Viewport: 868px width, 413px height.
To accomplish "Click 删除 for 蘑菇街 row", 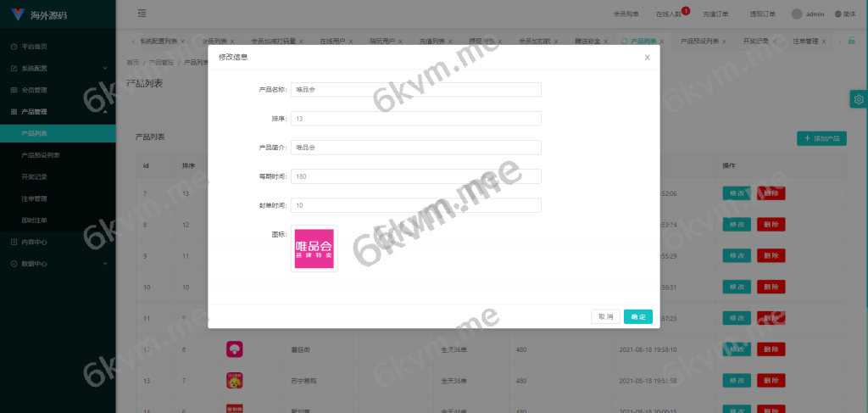I will click(x=771, y=349).
